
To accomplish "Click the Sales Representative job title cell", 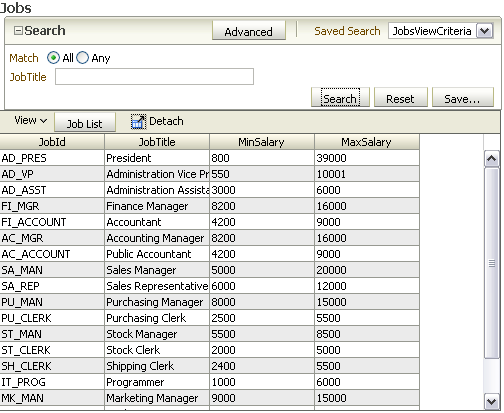I will point(157,286).
